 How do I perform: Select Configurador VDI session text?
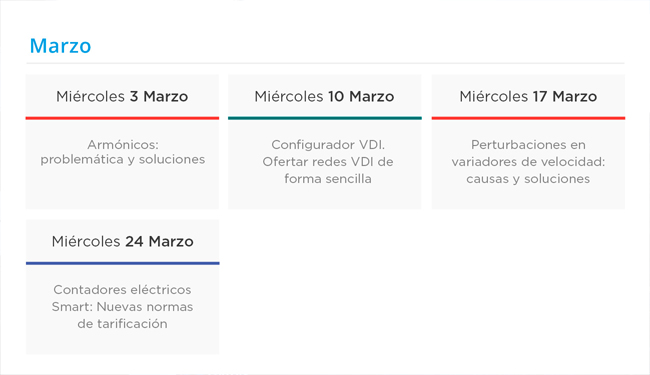pyautogui.click(x=327, y=162)
